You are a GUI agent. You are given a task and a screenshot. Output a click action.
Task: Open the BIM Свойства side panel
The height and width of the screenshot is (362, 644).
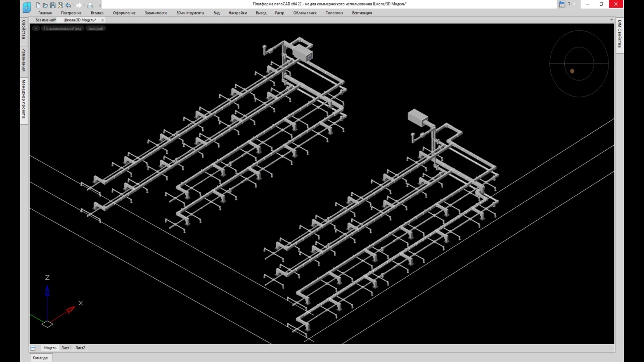(x=619, y=34)
